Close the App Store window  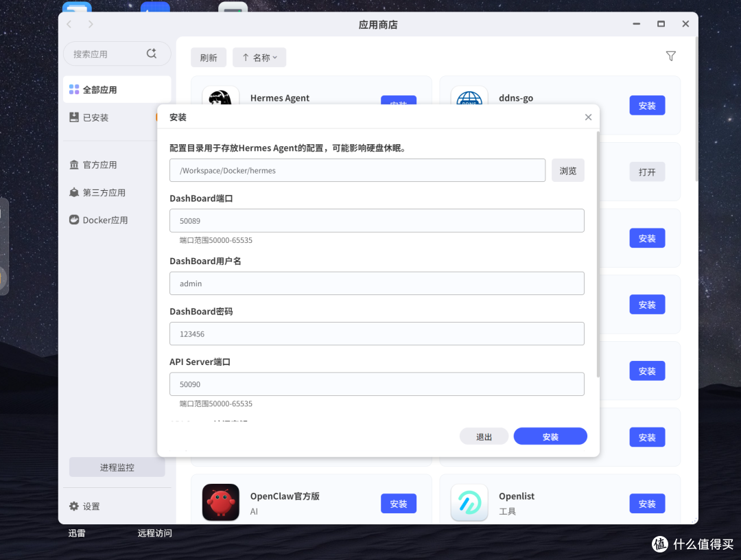[685, 24]
